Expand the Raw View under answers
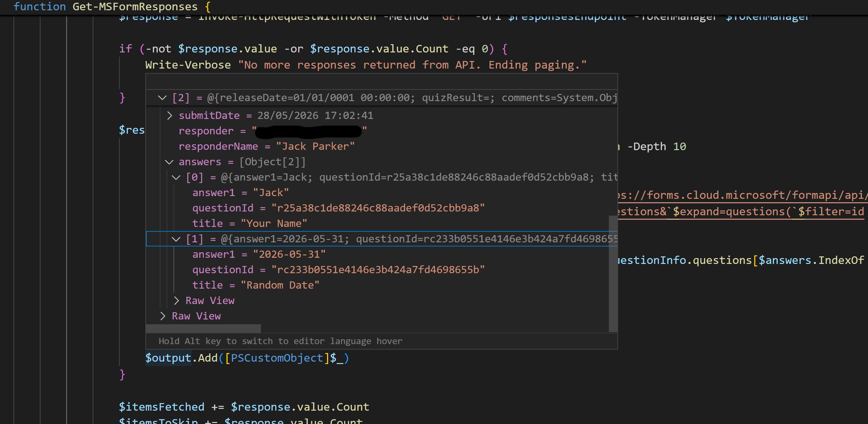868x424 pixels. pyautogui.click(x=176, y=301)
